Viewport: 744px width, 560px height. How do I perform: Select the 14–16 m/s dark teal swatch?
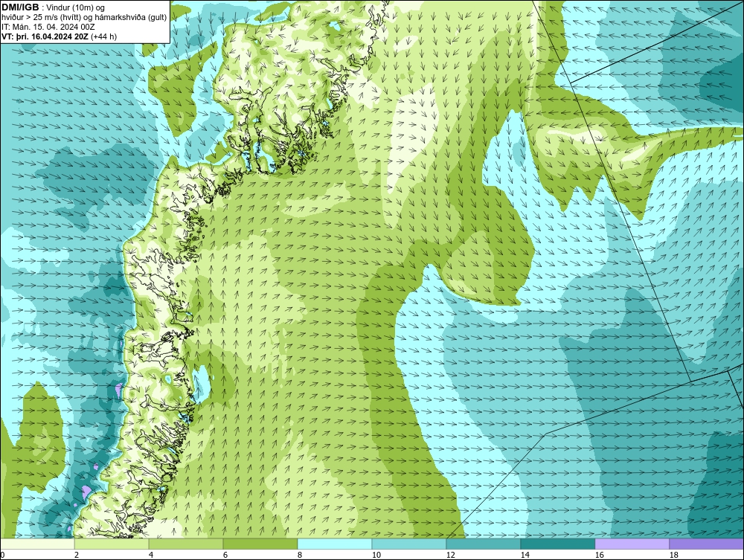tap(557, 544)
